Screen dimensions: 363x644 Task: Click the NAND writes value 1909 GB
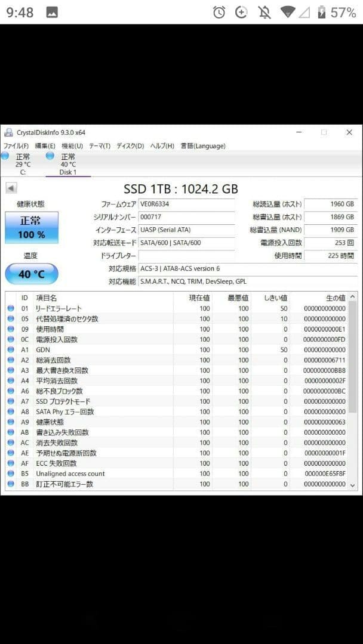(331, 230)
